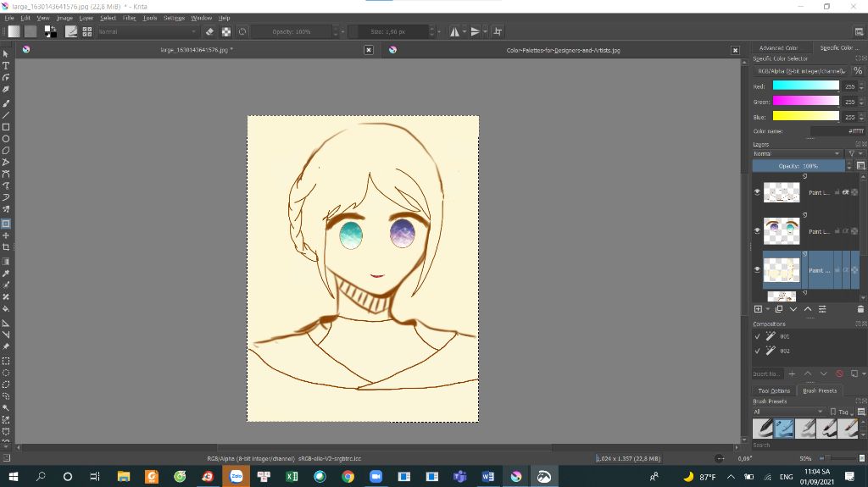Screen dimensions: 868x487
Task: Select the Line tool
Action: pos(6,115)
